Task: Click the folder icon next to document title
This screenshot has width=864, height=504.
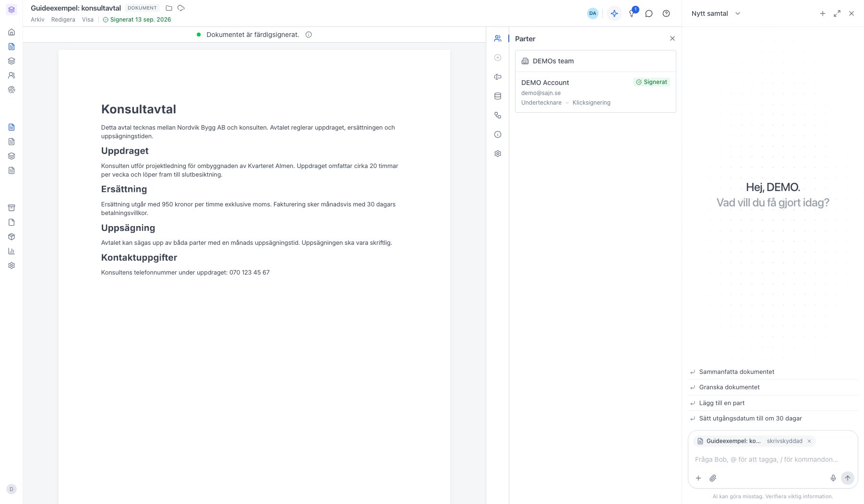Action: (x=169, y=8)
